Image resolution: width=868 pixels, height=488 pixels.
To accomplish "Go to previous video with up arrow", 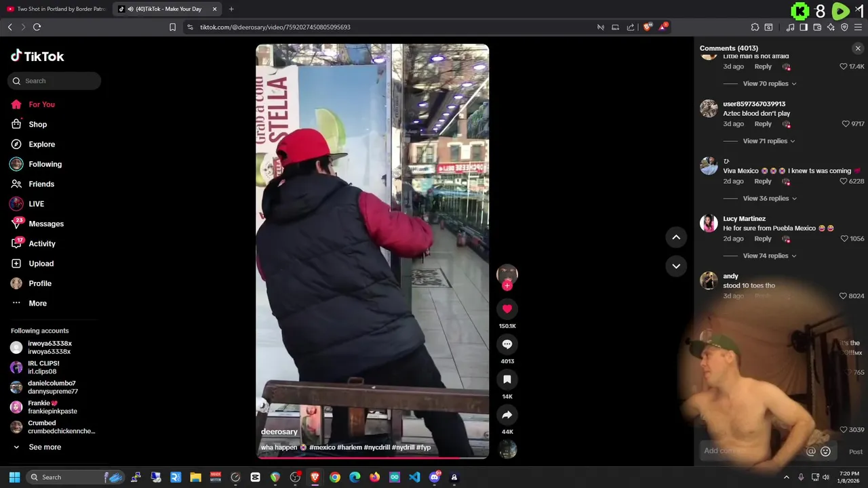I will coord(676,237).
